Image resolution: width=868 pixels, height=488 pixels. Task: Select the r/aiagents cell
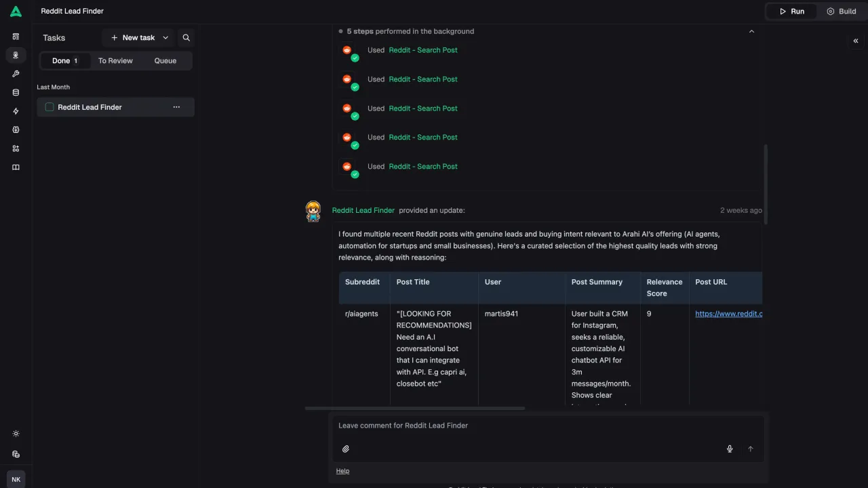(x=365, y=354)
